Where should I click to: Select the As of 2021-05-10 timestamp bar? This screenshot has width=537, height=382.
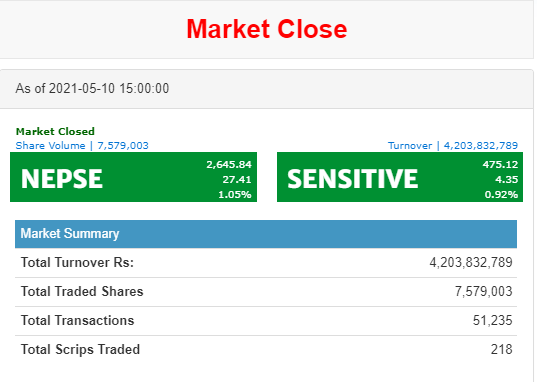(x=267, y=89)
